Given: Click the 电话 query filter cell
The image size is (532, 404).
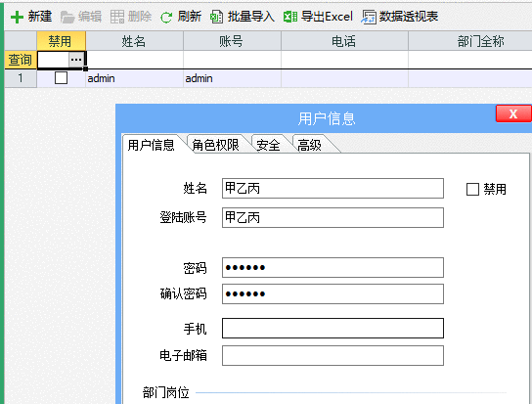Looking at the screenshot, I should (344, 60).
